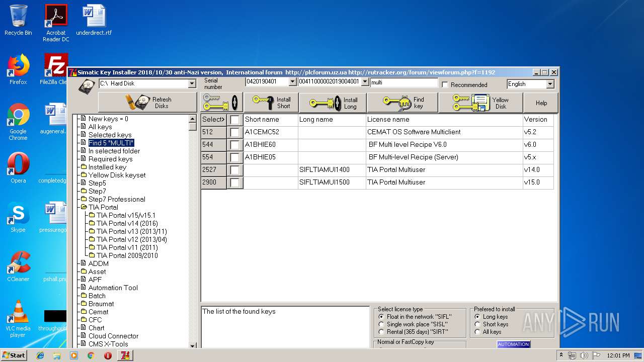Open the C:\ Hard Disk drive dropdown
The width and height of the screenshot is (644, 362).
pyautogui.click(x=192, y=83)
